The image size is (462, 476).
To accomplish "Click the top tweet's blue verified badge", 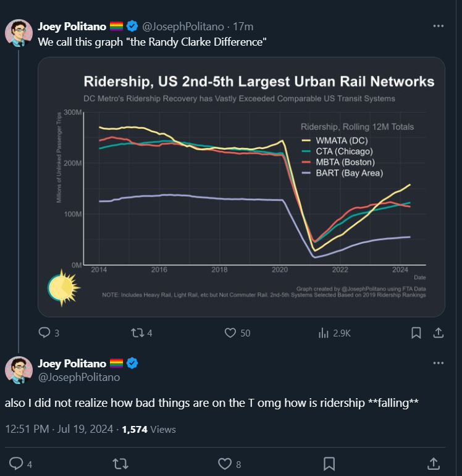I will (132, 26).
